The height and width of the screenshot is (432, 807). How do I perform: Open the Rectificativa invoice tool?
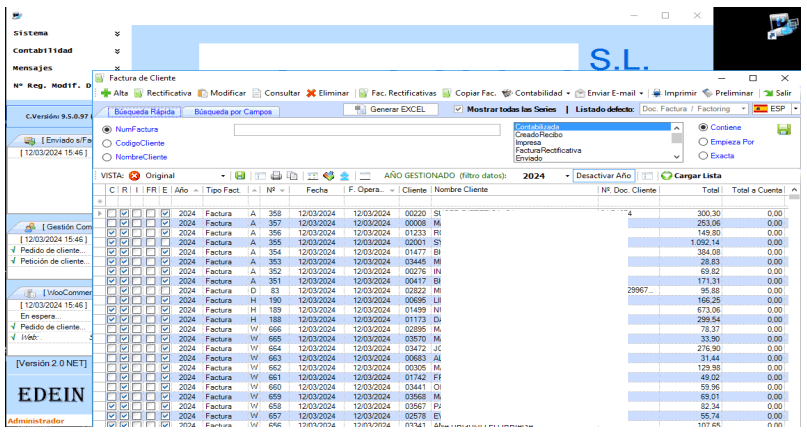pos(163,93)
